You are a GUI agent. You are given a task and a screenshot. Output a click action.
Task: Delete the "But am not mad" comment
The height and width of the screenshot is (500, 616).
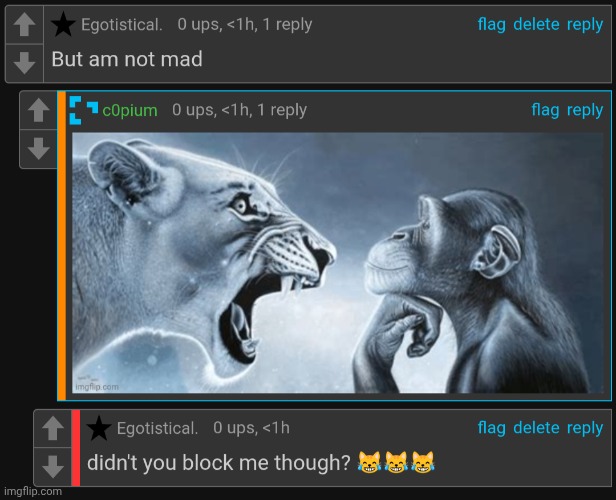[536, 24]
